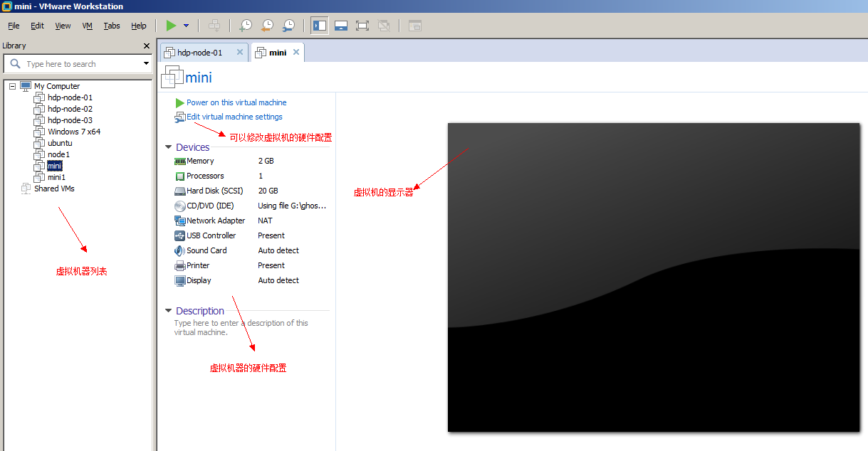Select the mini1 virtual machine
This screenshot has height=451, width=868.
(x=56, y=177)
